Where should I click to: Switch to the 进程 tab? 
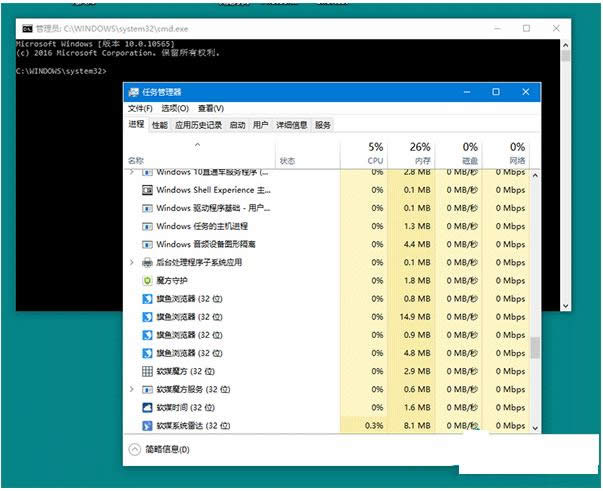click(x=136, y=124)
